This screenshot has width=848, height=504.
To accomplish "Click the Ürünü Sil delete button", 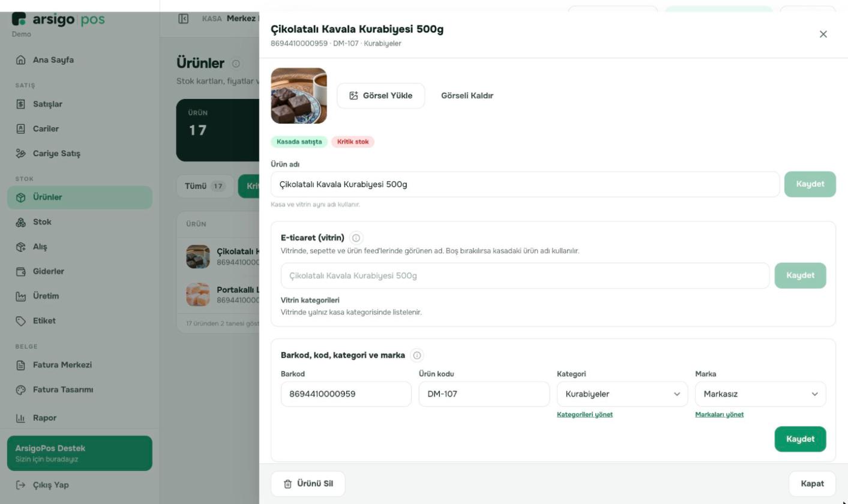I will (308, 484).
